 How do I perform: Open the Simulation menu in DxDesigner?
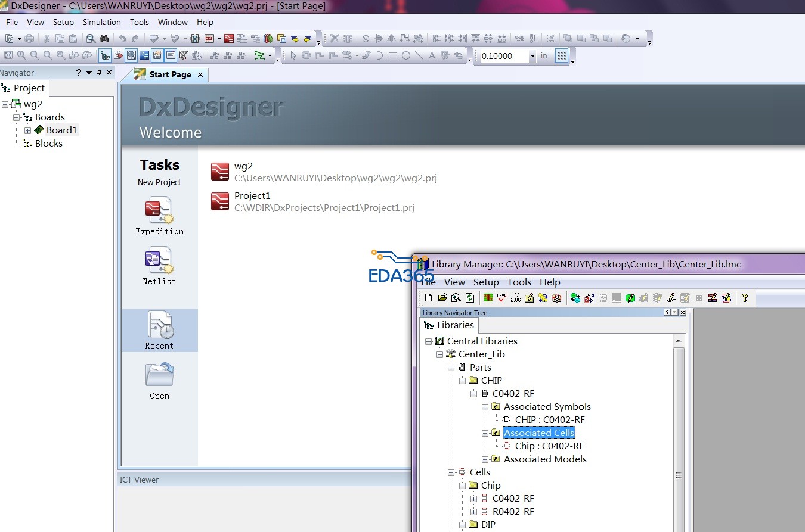pos(101,22)
